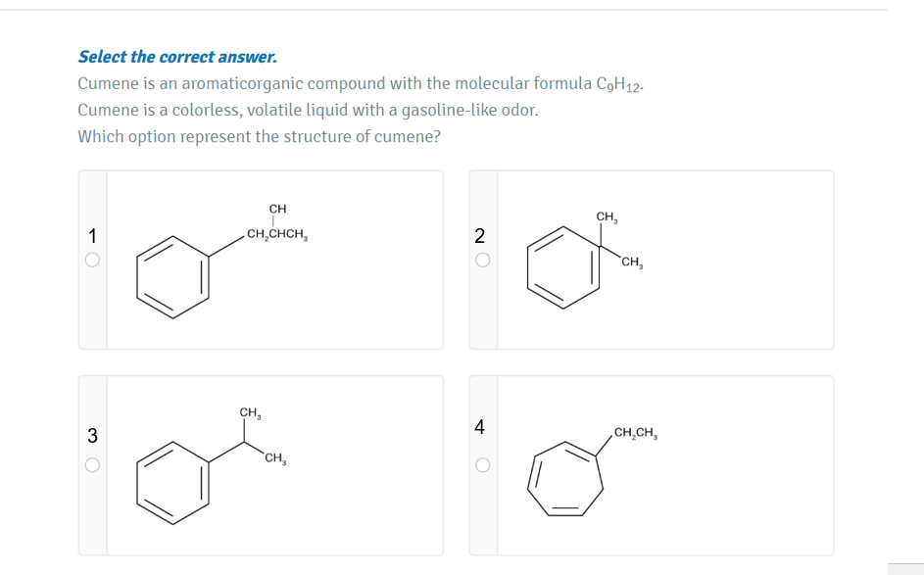Click the benzene ring in option 3
Image resolution: width=924 pixels, height=575 pixels.
[174, 479]
